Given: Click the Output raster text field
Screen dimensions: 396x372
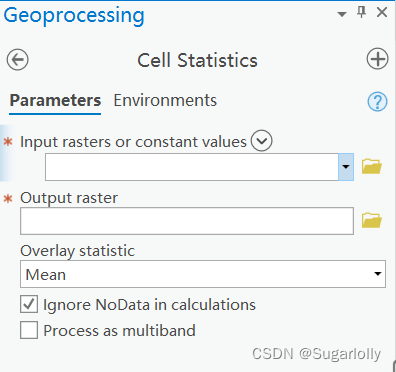Looking at the screenshot, I should point(187,221).
